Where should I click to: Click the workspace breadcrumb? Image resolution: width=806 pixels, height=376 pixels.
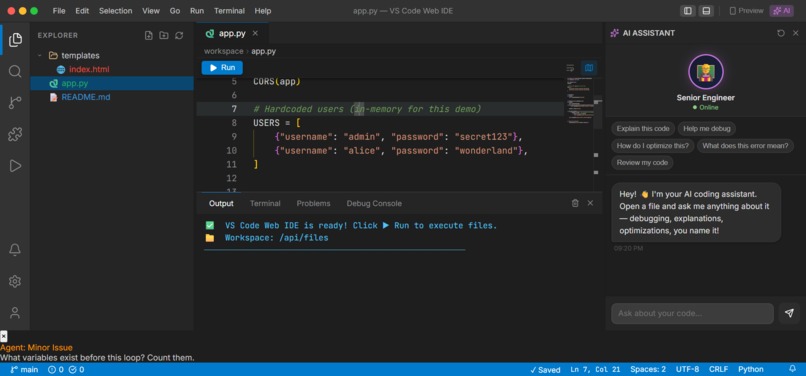[224, 51]
